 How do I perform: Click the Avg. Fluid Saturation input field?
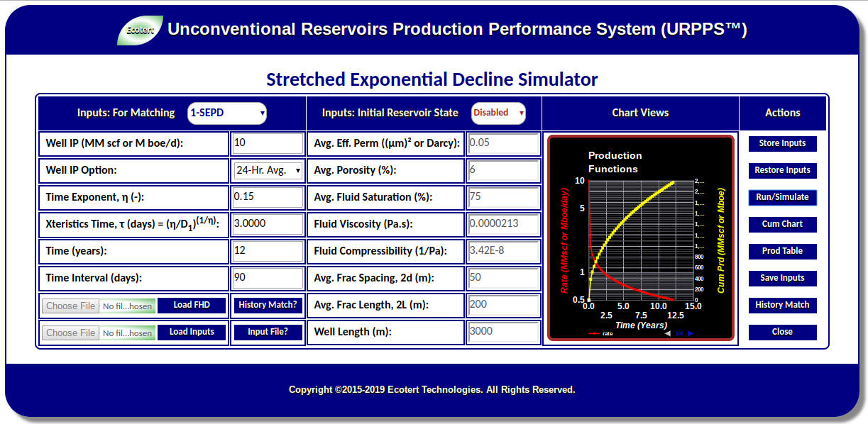click(503, 197)
